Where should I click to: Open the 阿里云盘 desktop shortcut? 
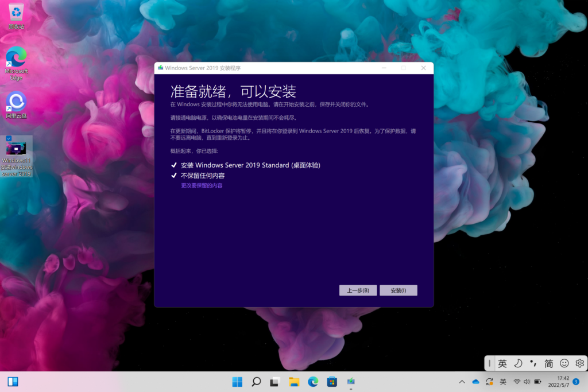point(16,104)
